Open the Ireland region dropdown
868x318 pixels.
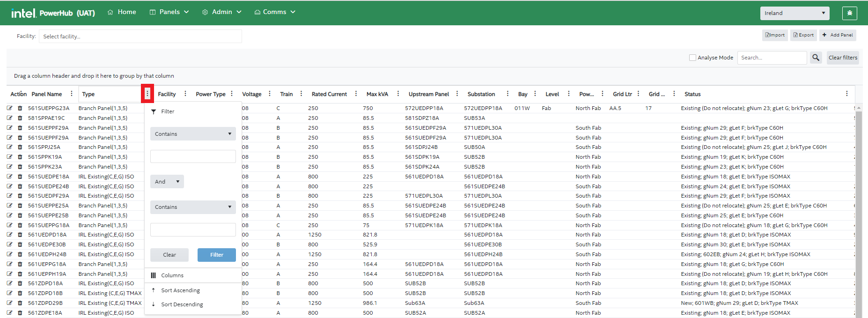pyautogui.click(x=794, y=13)
